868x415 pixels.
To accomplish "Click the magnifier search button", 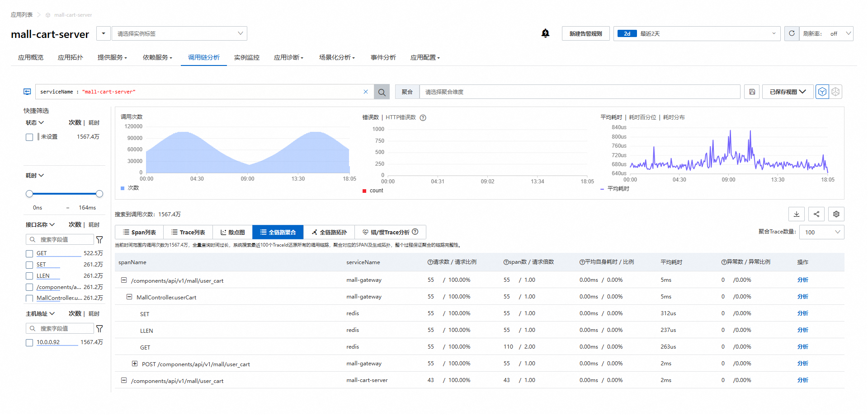I will (x=382, y=92).
